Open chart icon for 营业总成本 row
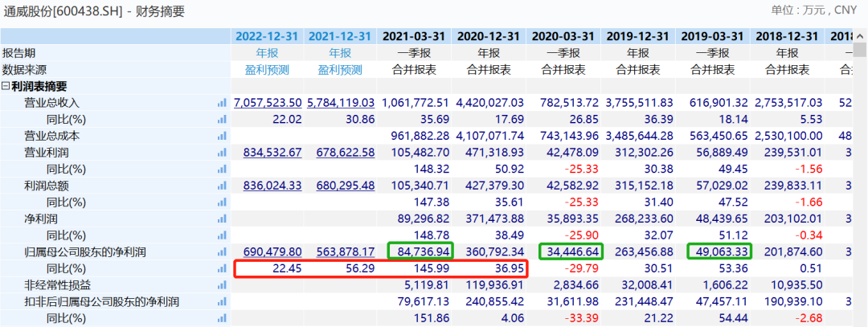Image resolution: width=868 pixels, height=327 pixels. coord(222,136)
